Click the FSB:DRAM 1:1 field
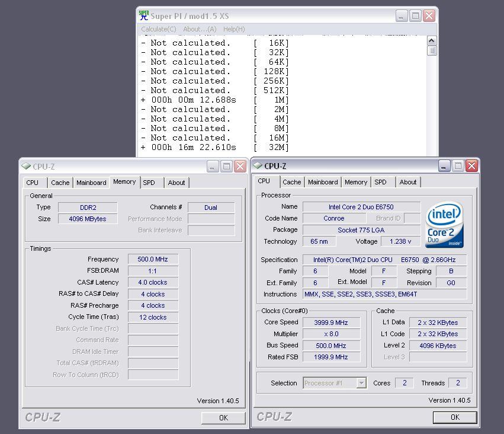 point(153,270)
